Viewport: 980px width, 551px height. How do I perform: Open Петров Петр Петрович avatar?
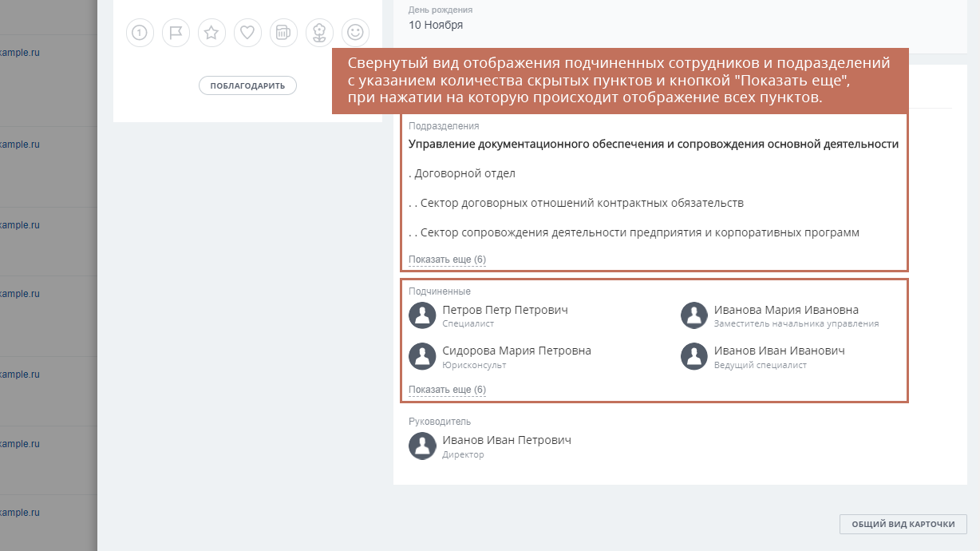tap(422, 315)
